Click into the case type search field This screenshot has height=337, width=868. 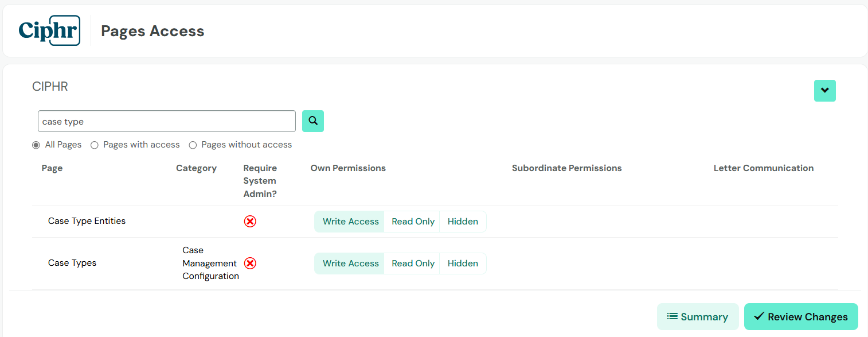click(167, 121)
